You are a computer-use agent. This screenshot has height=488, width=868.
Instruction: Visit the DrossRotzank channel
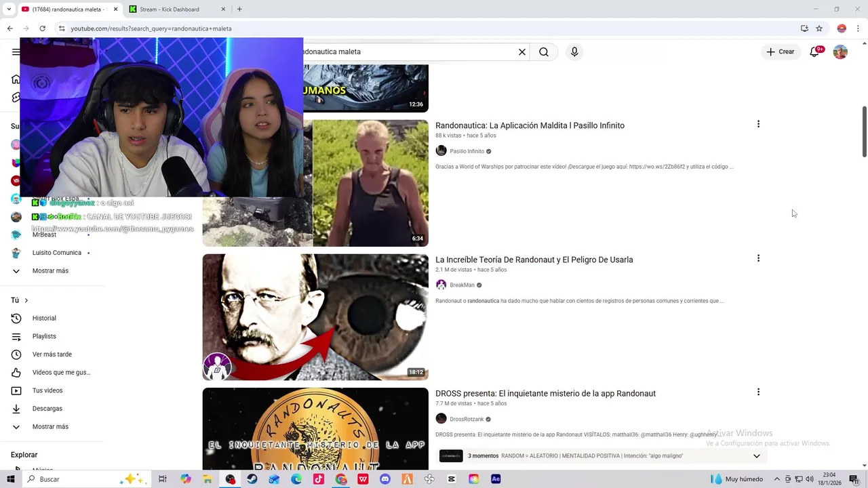point(467,419)
